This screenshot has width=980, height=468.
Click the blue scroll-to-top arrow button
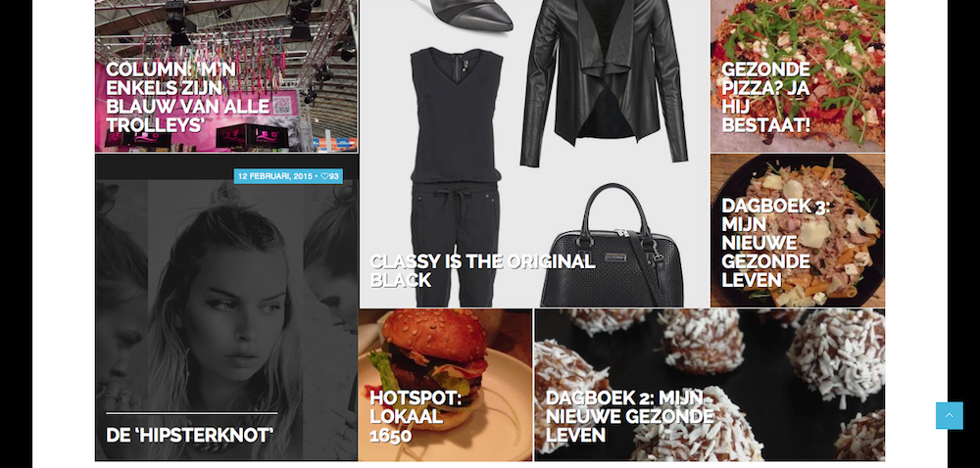[x=949, y=415]
